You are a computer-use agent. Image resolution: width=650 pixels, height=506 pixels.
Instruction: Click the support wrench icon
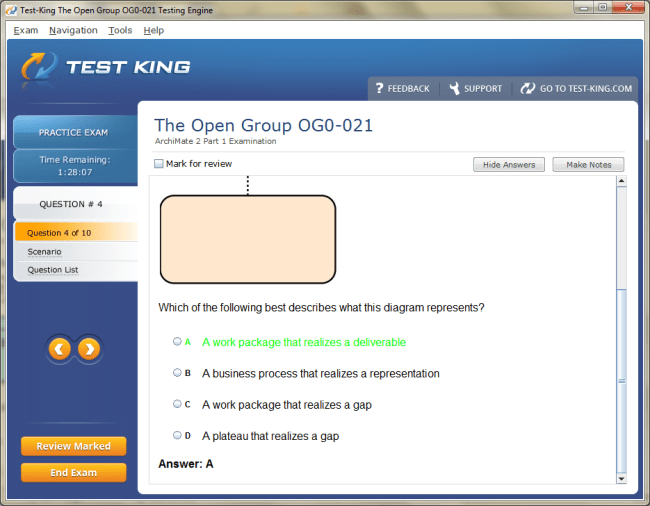pyautogui.click(x=455, y=88)
